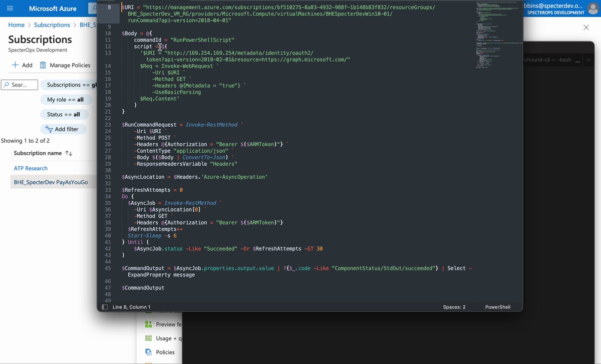Image resolution: width=601 pixels, height=364 pixels.
Task: Click '-ContentType' parameter on line 27
Action: point(152,151)
